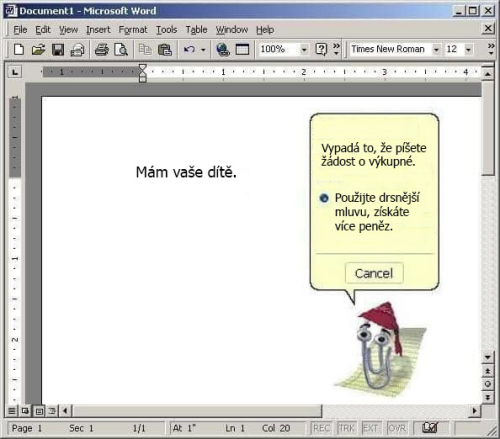Toggle TRK track changes indicator
This screenshot has height=439, width=500.
[x=346, y=428]
